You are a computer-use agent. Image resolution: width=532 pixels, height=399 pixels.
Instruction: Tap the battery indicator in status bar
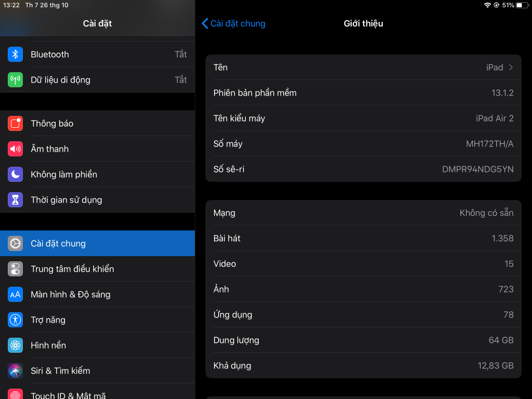tap(523, 5)
